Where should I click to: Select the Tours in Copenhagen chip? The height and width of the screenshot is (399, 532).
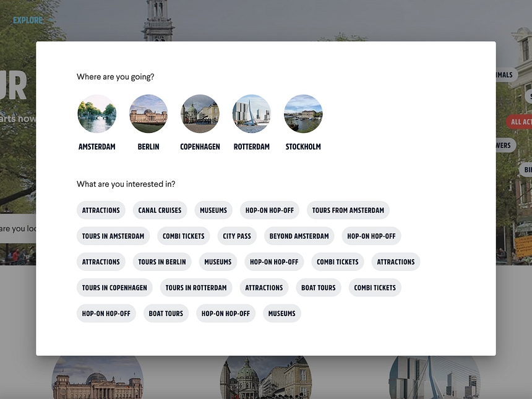(x=114, y=288)
